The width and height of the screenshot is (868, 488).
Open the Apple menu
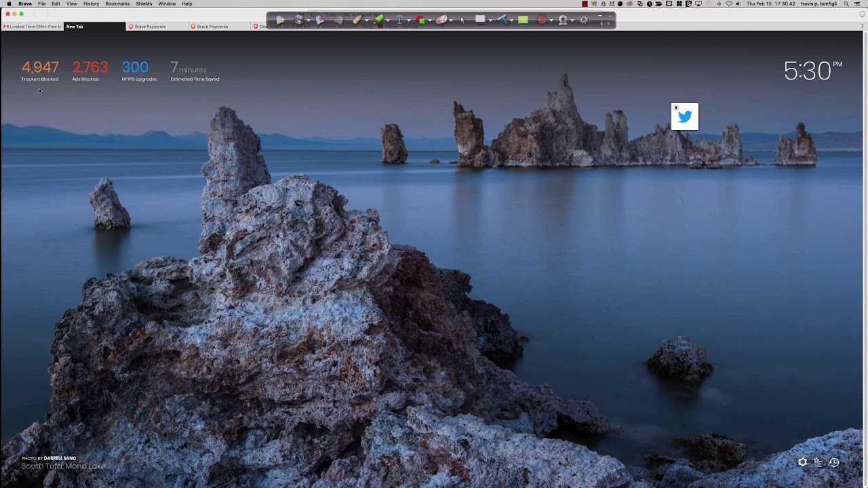(9, 3)
